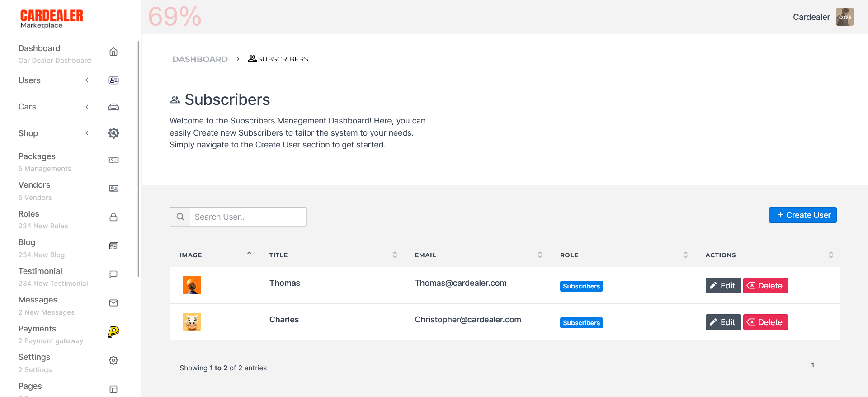This screenshot has height=397, width=868.
Task: Open the Messages envelope icon
Action: click(x=113, y=303)
